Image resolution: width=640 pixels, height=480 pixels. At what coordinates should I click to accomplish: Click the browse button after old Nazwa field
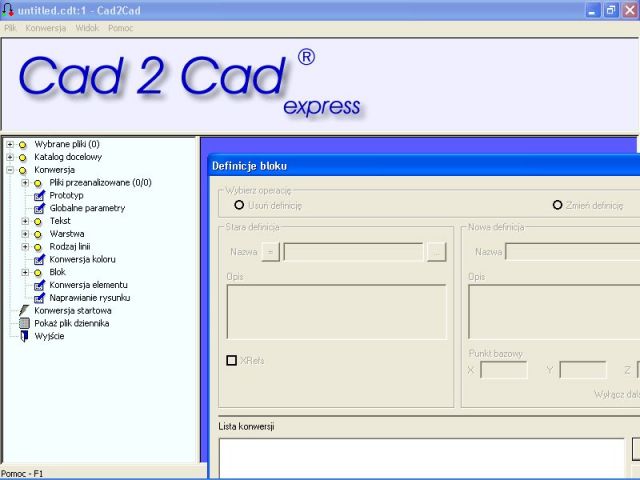click(436, 252)
